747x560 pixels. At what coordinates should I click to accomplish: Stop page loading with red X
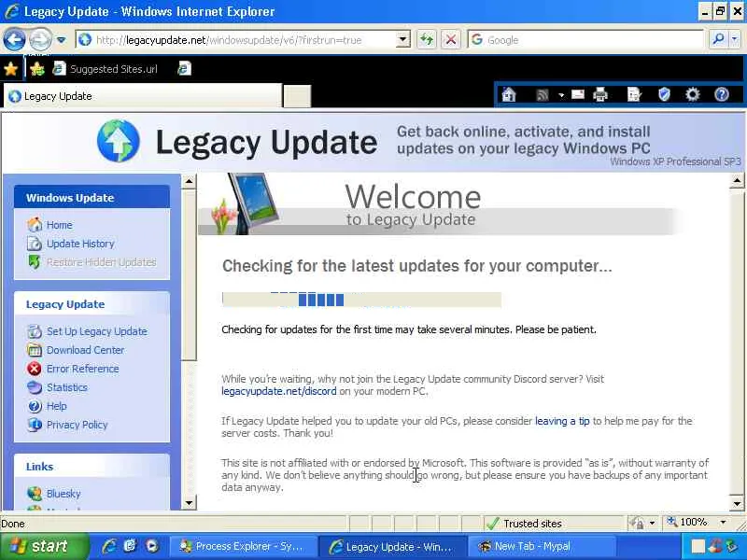click(x=451, y=40)
